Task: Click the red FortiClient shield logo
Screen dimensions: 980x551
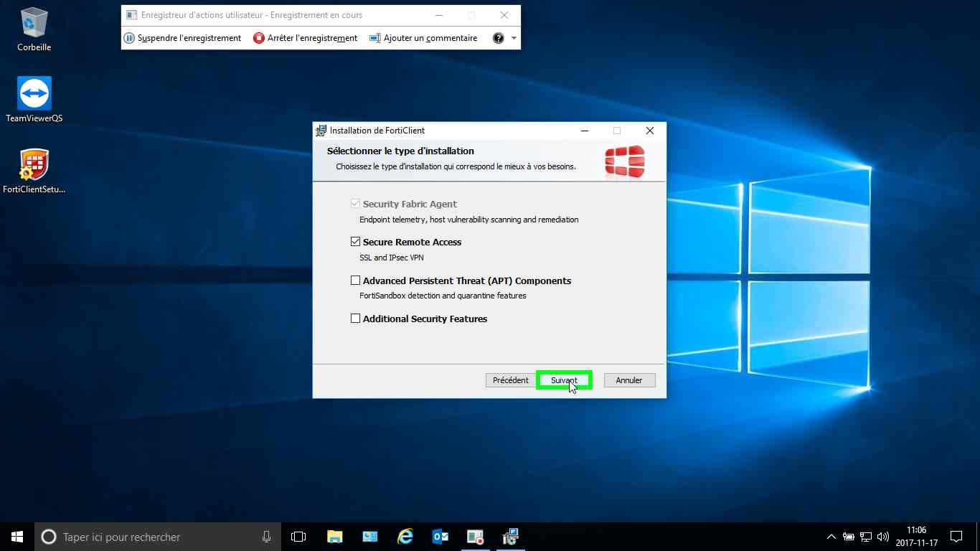Action: pyautogui.click(x=625, y=161)
